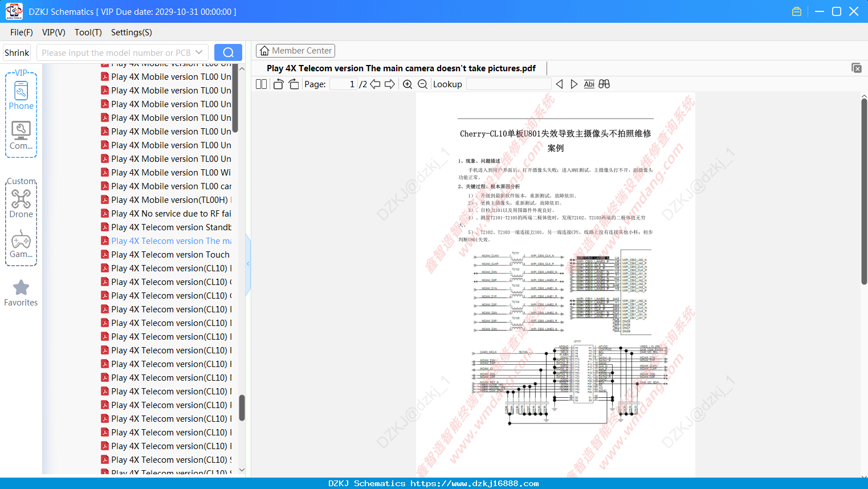Click the PDF viewer scroll-down arrow
The height and width of the screenshot is (489, 868).
[864, 475]
